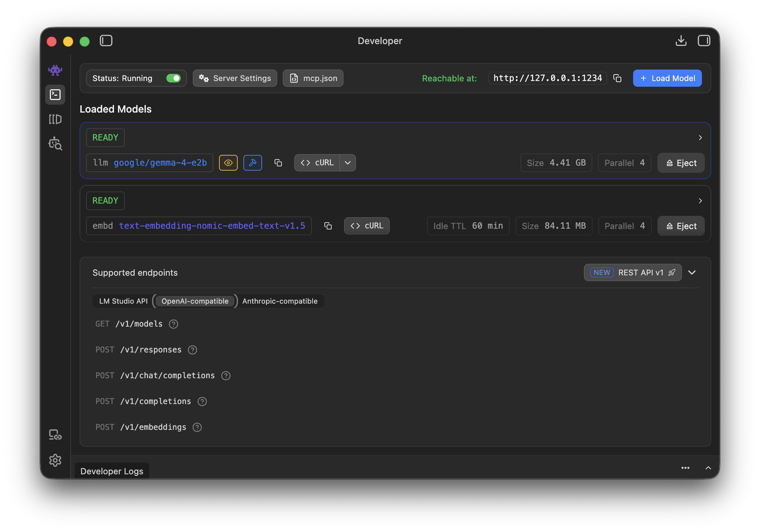Open Developer Logs more options ellipsis

(x=685, y=468)
